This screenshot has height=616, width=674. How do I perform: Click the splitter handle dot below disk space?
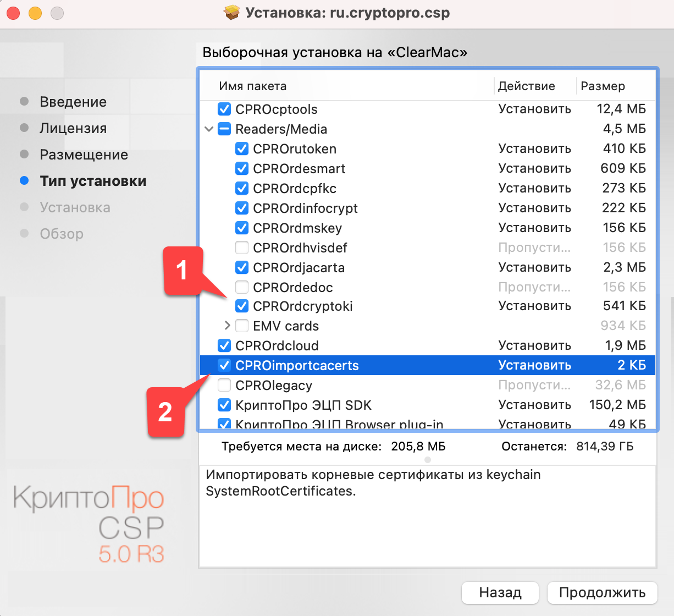428,460
